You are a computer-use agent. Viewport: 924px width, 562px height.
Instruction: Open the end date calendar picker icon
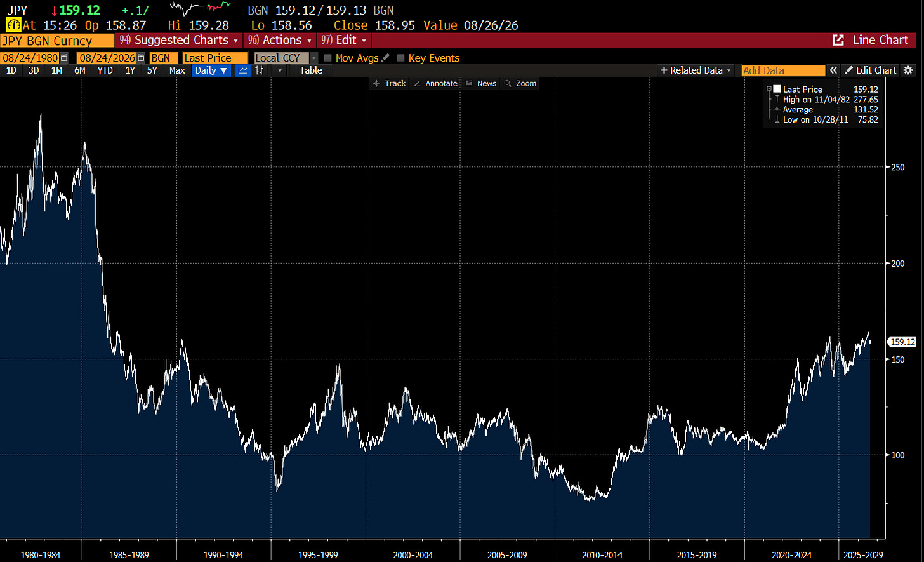[141, 58]
